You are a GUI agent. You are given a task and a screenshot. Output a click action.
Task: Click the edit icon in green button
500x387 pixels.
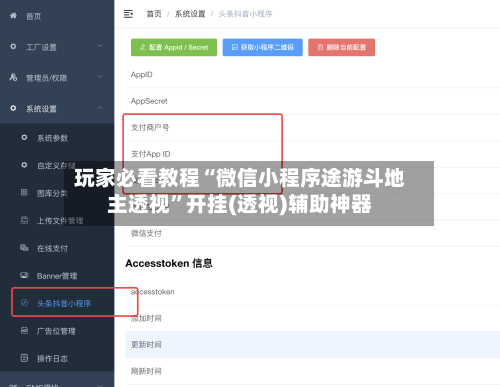(143, 47)
